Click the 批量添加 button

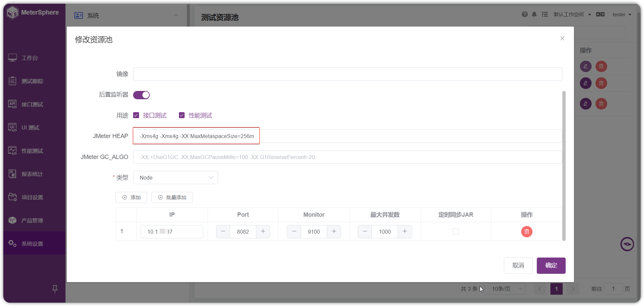172,197
